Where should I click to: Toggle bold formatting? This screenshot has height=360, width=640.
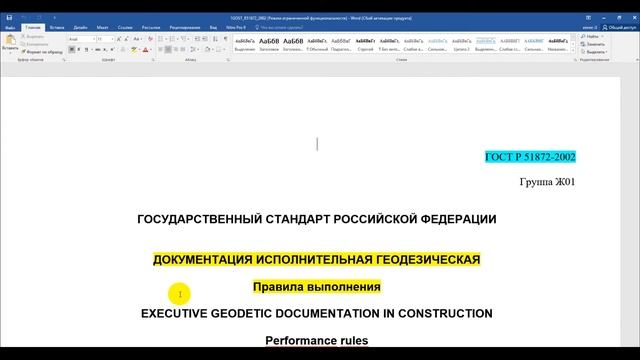point(71,49)
